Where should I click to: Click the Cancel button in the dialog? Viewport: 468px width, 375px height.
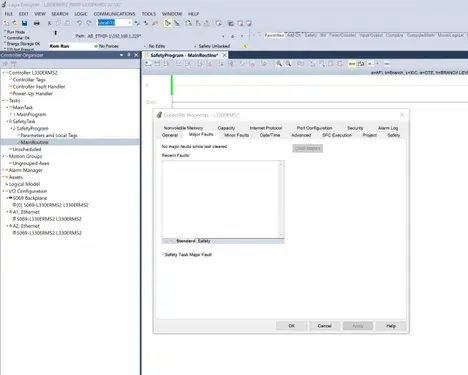pyautogui.click(x=324, y=326)
